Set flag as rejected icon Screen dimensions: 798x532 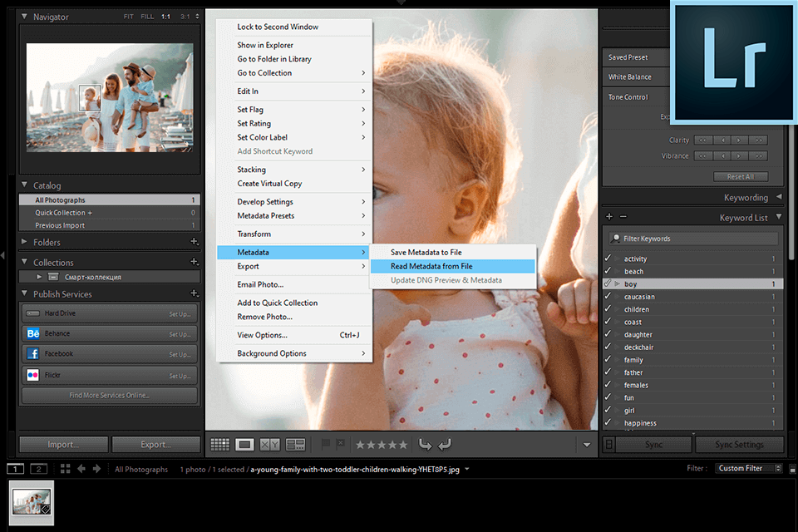coord(341,444)
